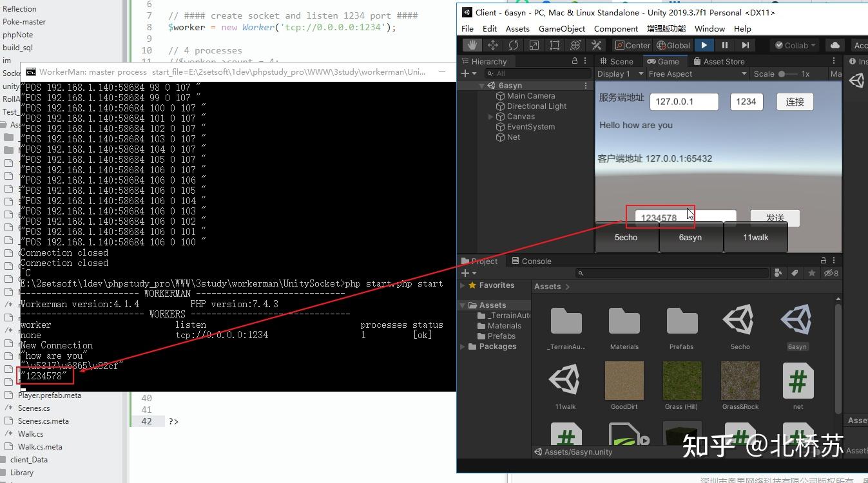The image size is (868, 483).
Task: Toggle pivot mode via the Center button
Action: point(632,45)
